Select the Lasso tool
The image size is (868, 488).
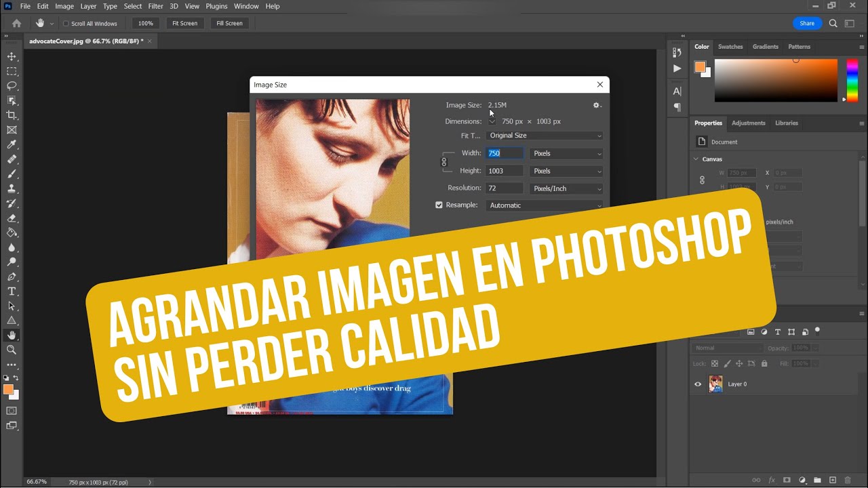pos(12,86)
